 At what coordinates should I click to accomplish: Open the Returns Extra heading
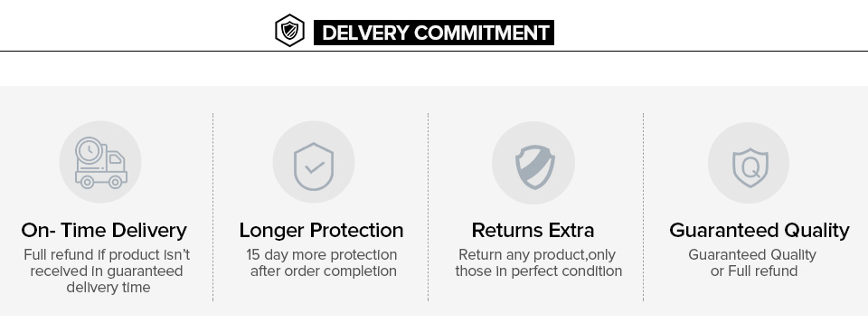tap(533, 230)
